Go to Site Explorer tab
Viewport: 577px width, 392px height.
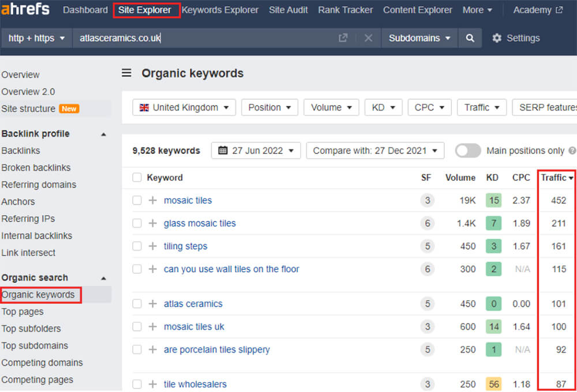pyautogui.click(x=145, y=10)
